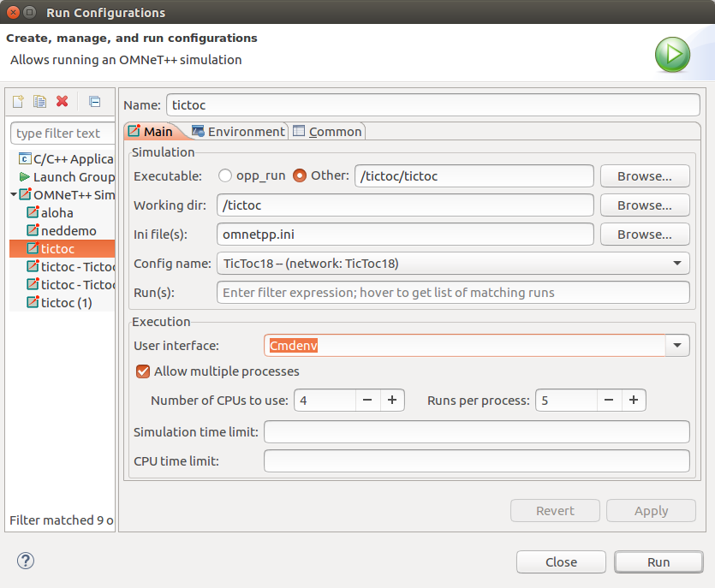Click the New launch configuration icon
Screen dimensions: 715x588
tap(18, 101)
